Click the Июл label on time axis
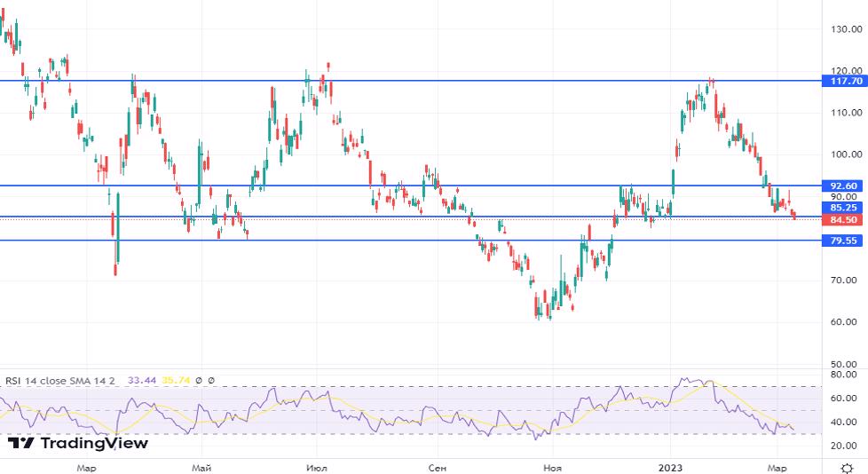The image size is (868, 474). pyautogui.click(x=314, y=467)
